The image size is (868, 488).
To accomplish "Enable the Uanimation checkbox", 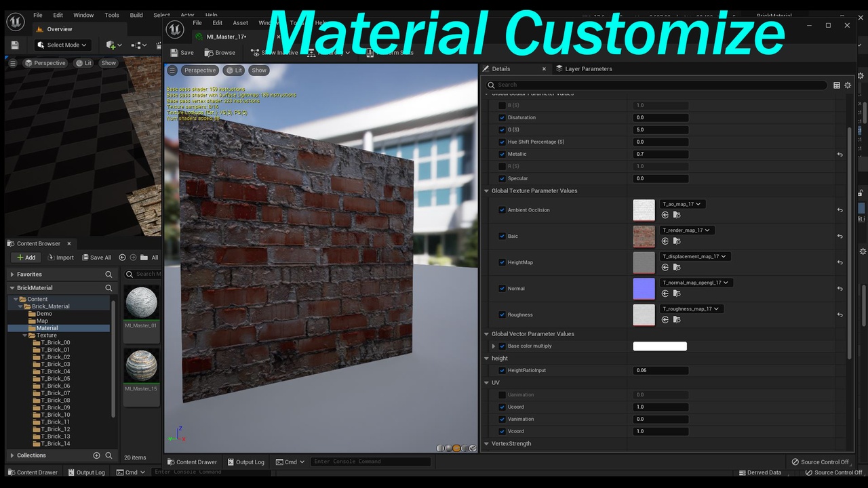I will click(502, 395).
